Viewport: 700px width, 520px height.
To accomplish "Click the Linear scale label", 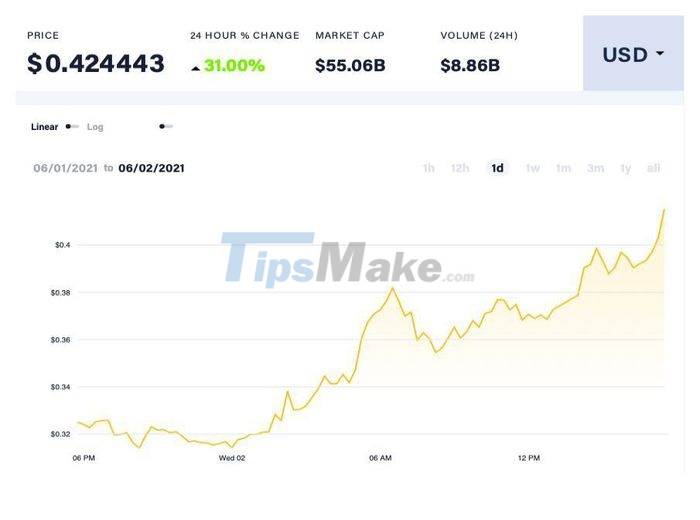I will [x=45, y=127].
